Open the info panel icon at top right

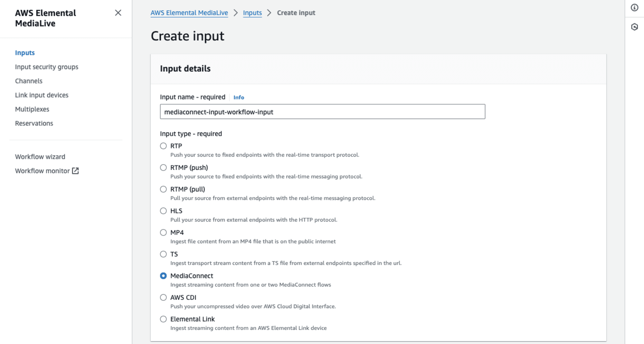634,8
